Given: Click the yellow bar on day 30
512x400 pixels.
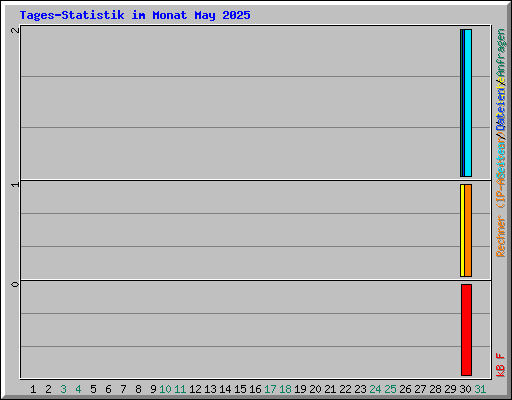Looking at the screenshot, I should point(462,230).
